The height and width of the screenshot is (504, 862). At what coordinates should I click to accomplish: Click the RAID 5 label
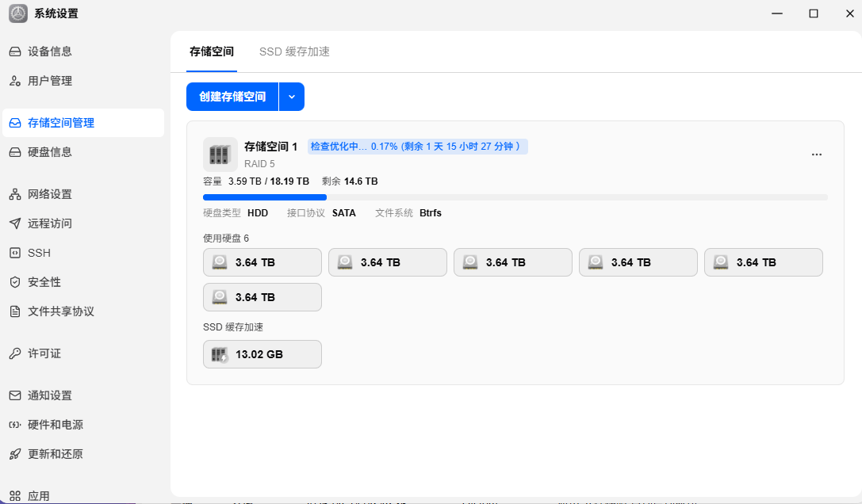259,164
